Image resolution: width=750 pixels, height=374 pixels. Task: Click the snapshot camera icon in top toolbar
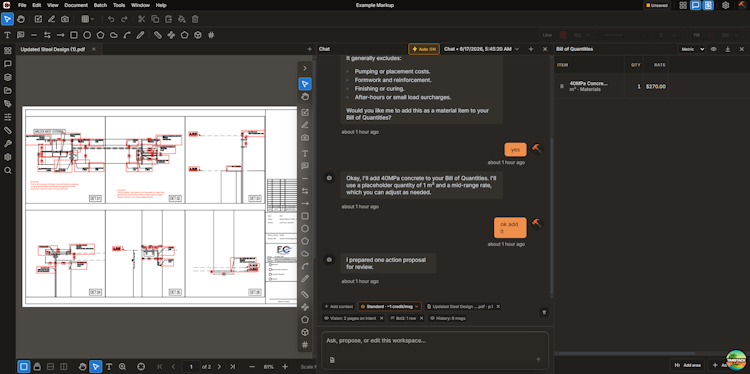(x=65, y=19)
